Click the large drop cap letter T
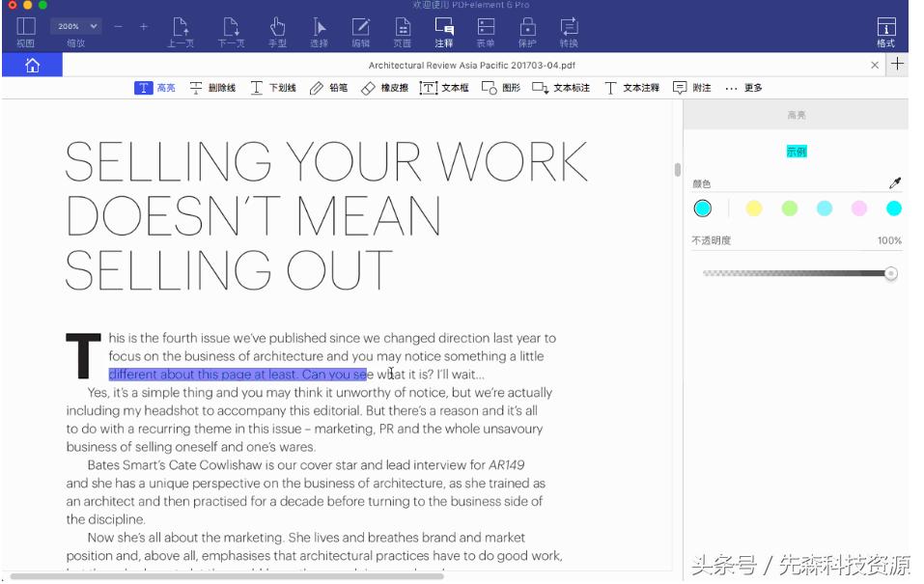This screenshot has height=584, width=924. pos(84,356)
